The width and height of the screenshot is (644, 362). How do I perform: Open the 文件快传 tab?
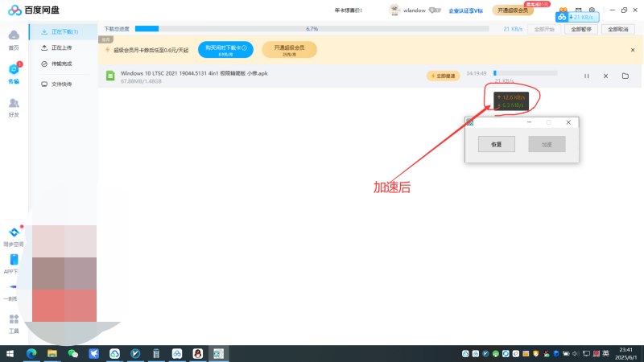[62, 84]
